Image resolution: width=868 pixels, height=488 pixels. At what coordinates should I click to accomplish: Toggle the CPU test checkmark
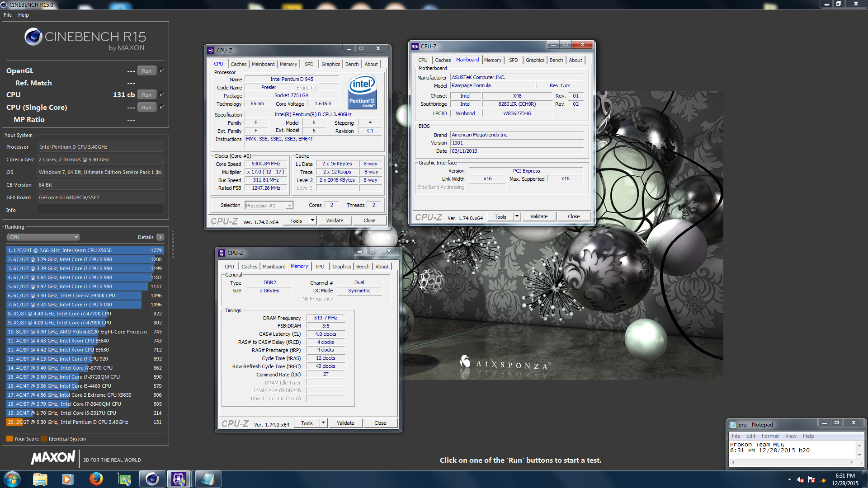tap(162, 94)
